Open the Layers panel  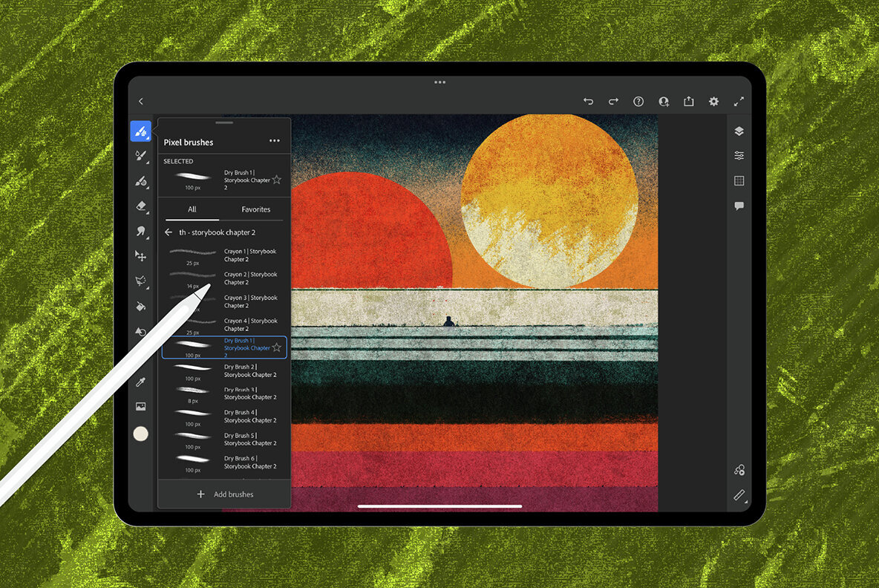click(739, 131)
